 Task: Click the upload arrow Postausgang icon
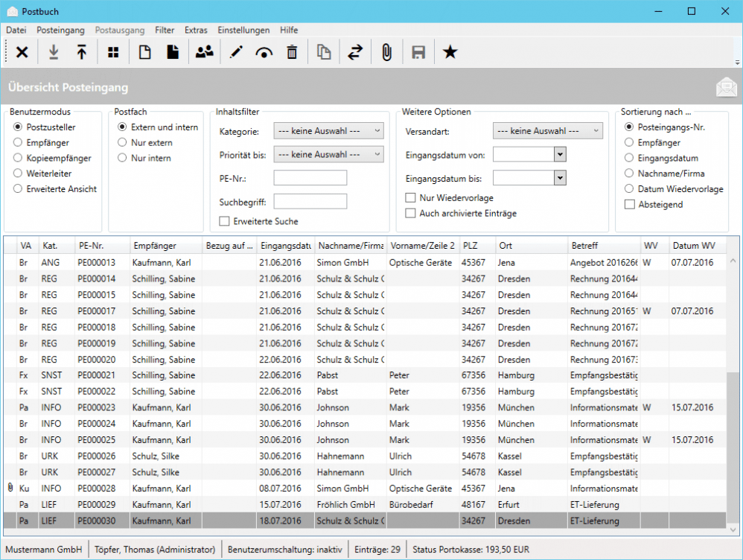(81, 52)
